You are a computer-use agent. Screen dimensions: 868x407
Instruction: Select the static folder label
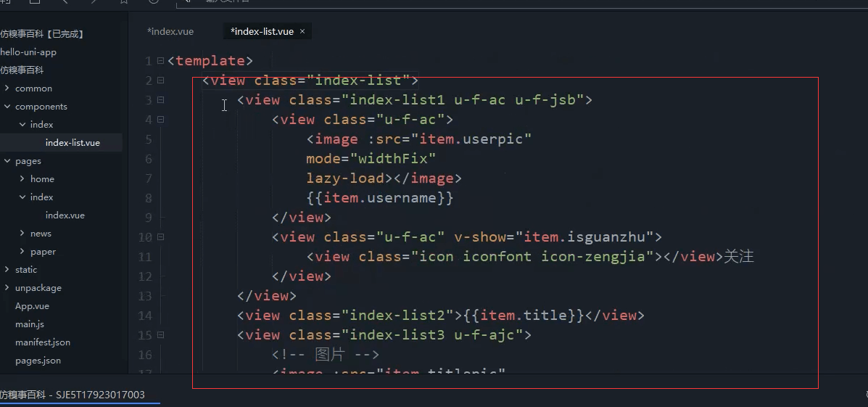[x=26, y=270]
